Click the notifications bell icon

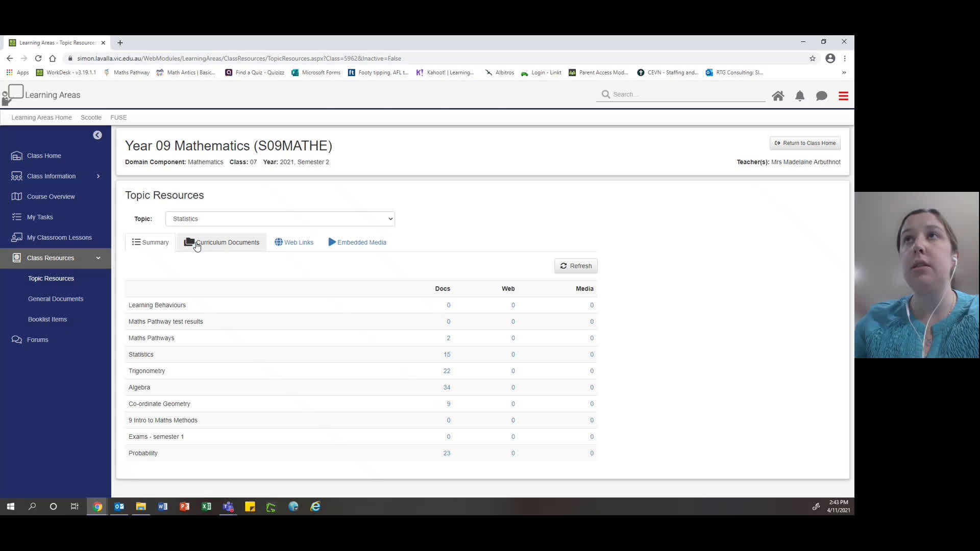coord(800,95)
